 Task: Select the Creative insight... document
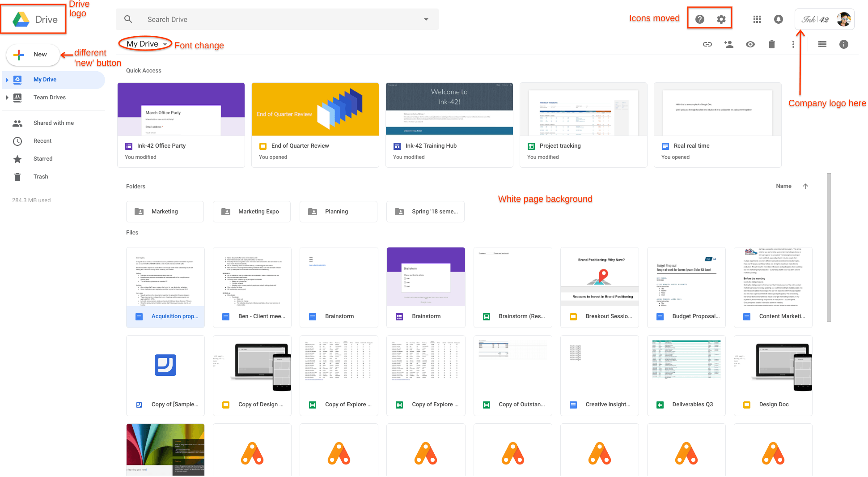(x=600, y=375)
